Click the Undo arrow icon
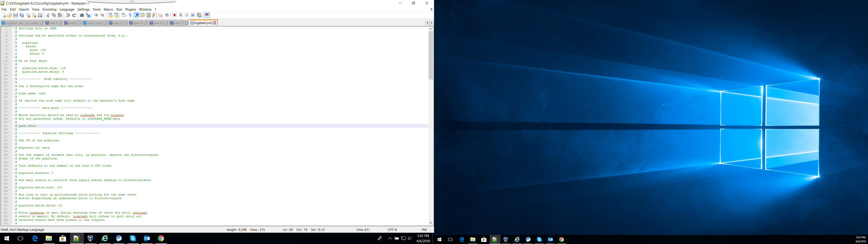The image size is (868, 244). (68, 15)
